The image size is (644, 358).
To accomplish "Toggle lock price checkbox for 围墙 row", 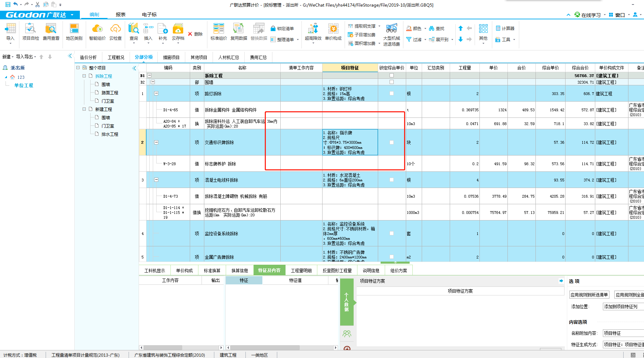I will (x=392, y=82).
